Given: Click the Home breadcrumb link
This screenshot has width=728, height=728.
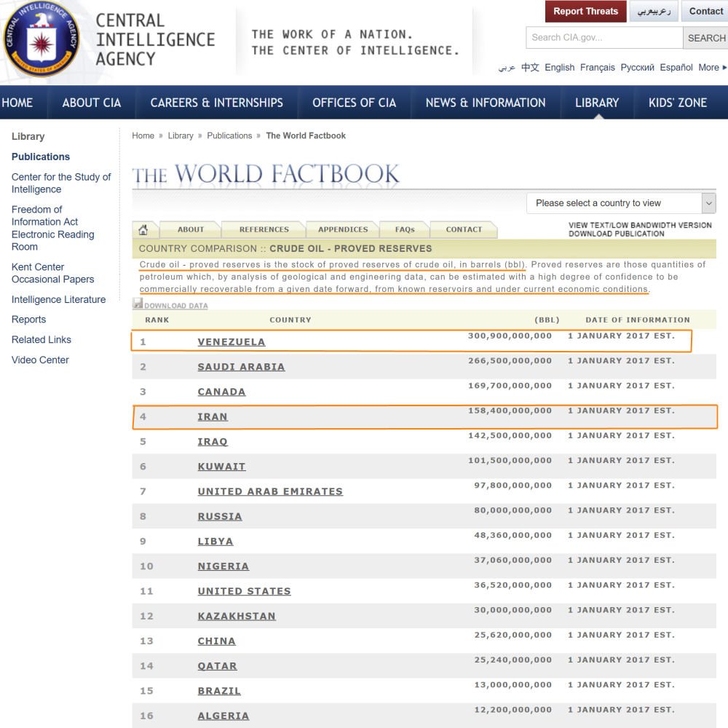Looking at the screenshot, I should (143, 135).
